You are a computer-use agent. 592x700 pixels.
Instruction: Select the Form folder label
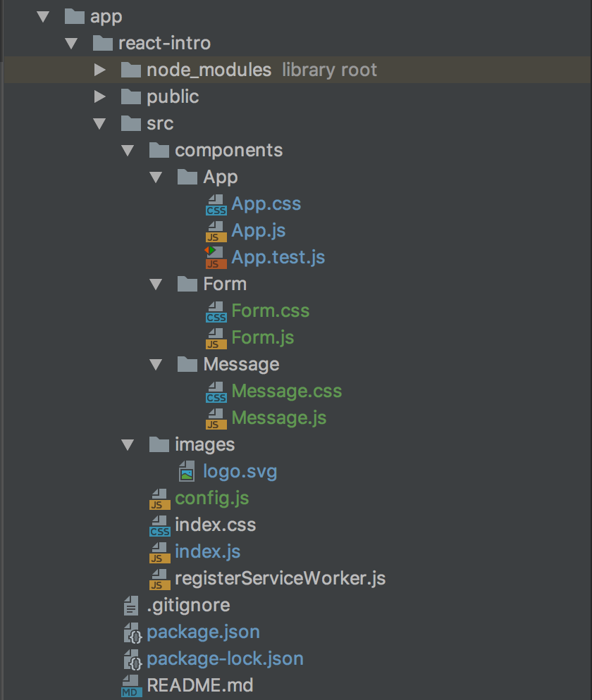[225, 285]
